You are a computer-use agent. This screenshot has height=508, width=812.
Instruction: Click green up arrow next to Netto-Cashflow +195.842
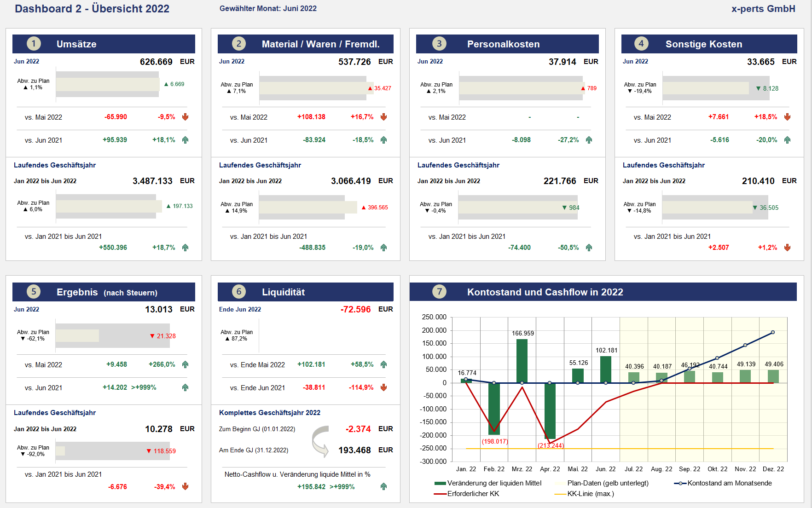point(384,486)
